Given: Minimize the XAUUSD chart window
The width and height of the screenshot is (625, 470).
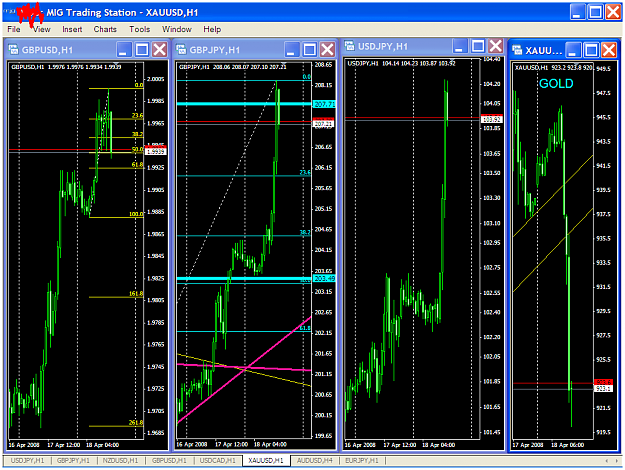Looking at the screenshot, I should (x=573, y=50).
